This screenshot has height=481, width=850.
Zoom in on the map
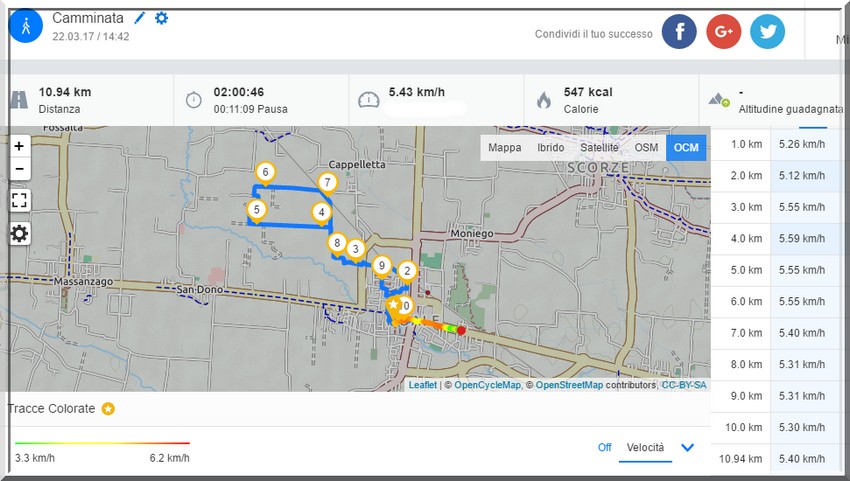(20, 146)
